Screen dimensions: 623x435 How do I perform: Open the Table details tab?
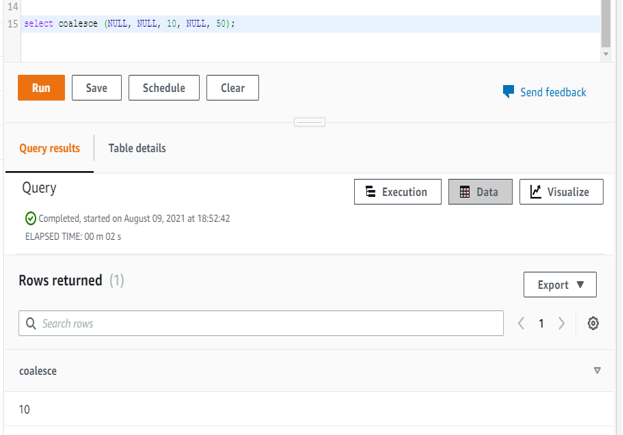pyautogui.click(x=137, y=148)
